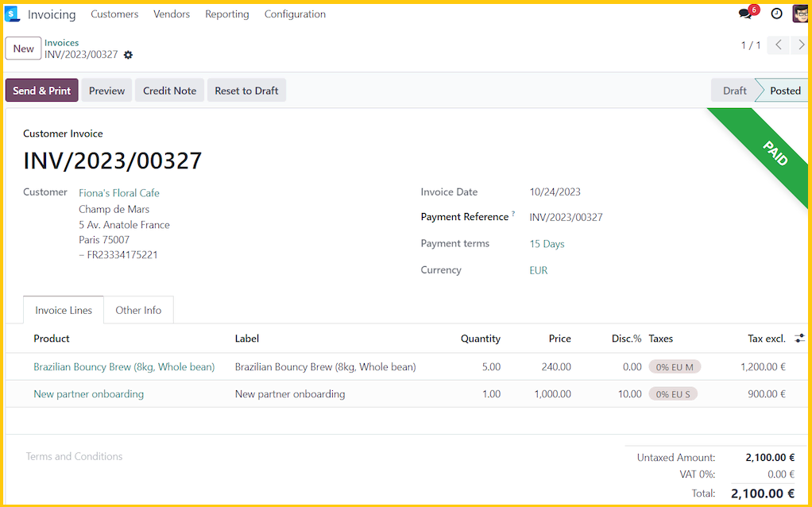This screenshot has width=812, height=507.
Task: Click the Credit Note button
Action: (x=170, y=91)
